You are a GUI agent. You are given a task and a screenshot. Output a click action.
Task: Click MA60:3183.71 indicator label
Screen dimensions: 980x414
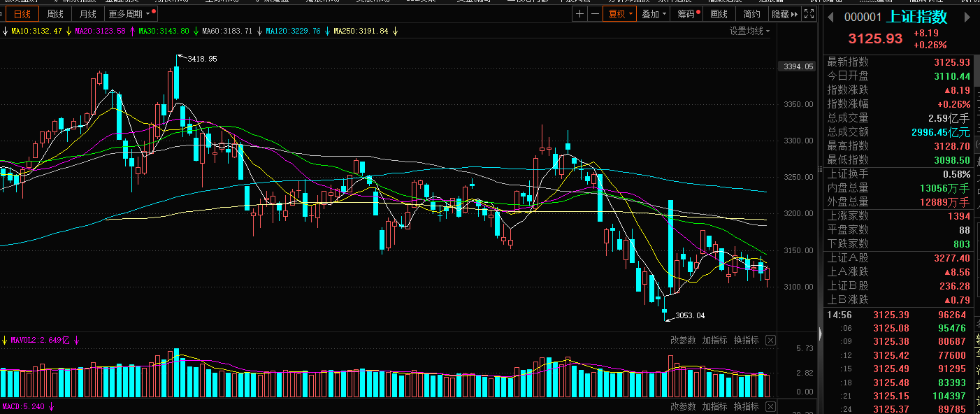click(x=226, y=31)
